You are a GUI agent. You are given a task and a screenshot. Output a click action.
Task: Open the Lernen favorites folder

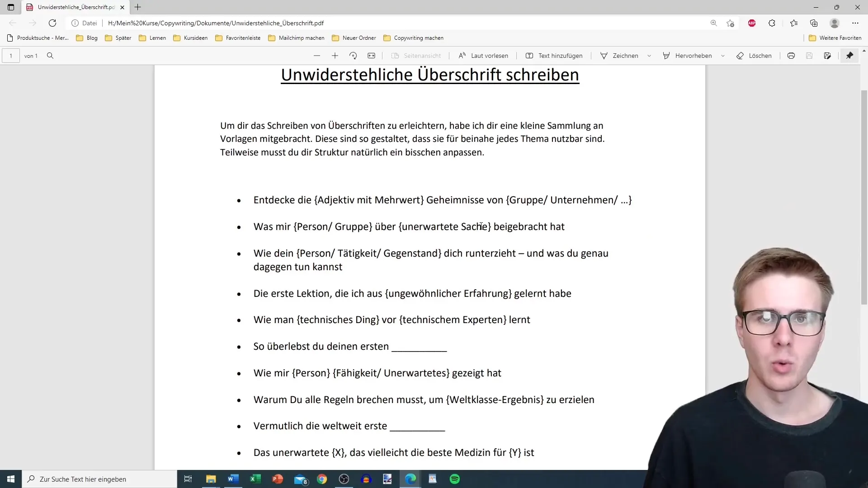[x=152, y=38]
